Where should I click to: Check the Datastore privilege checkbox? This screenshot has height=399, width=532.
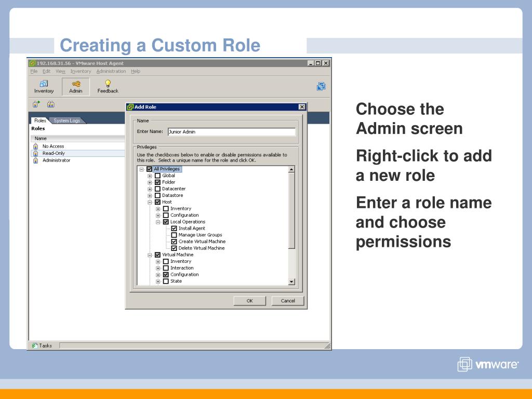pos(157,195)
